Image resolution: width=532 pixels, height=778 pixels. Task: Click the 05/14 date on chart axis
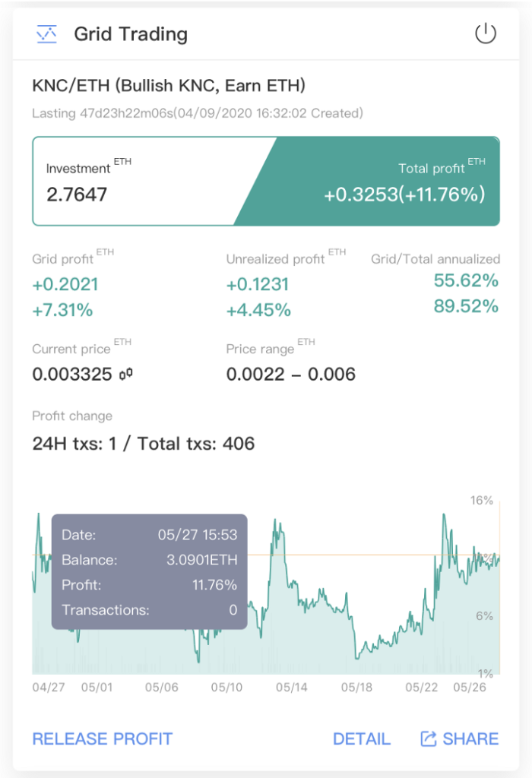coord(292,687)
